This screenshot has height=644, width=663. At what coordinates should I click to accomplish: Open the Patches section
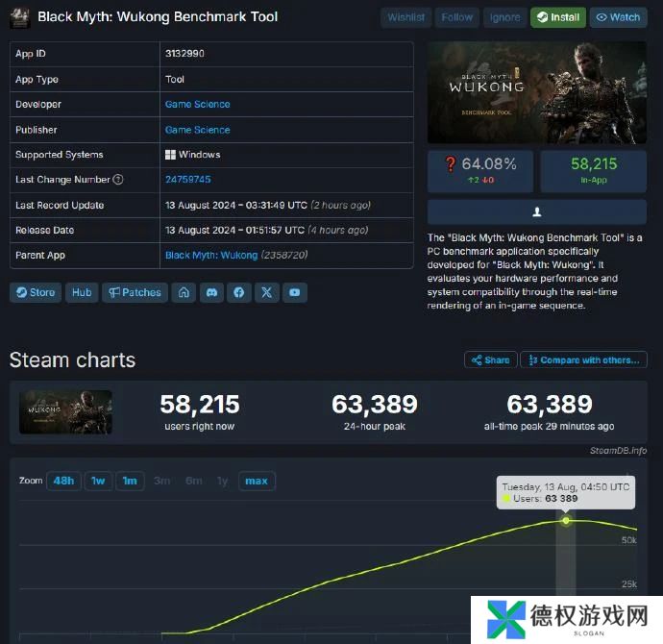pyautogui.click(x=135, y=292)
